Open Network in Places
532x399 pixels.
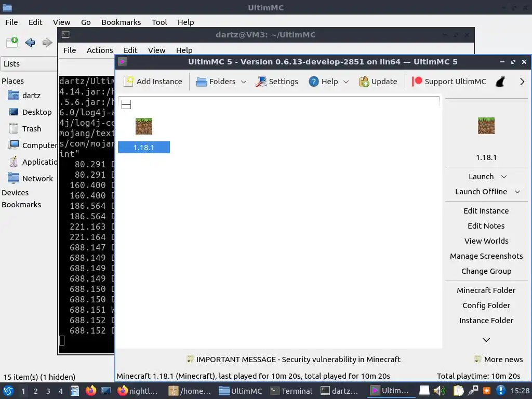(x=29, y=179)
